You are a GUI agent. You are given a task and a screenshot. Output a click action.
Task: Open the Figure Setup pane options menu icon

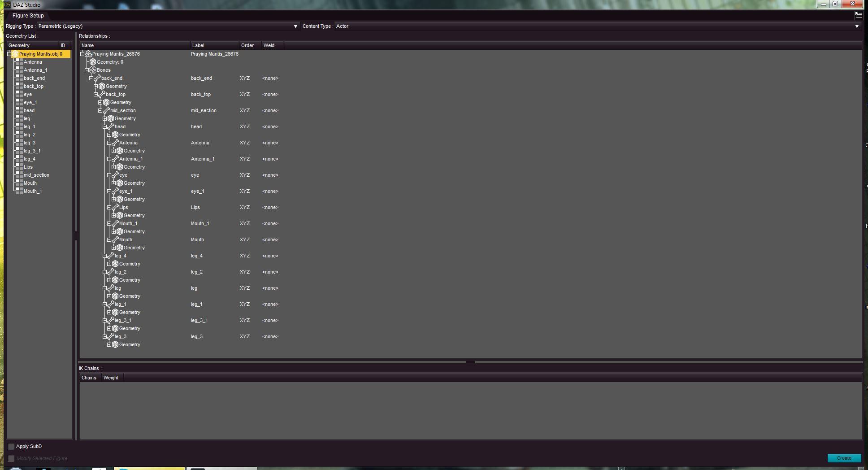[858, 15]
